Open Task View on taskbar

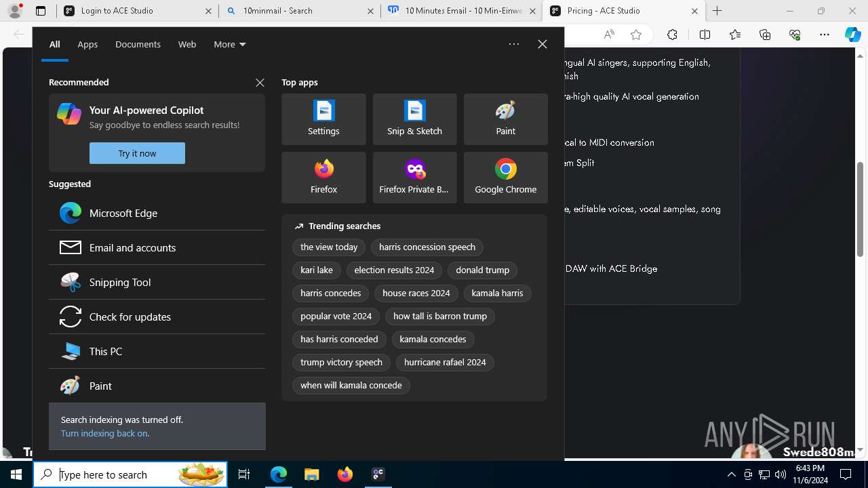pos(244,474)
